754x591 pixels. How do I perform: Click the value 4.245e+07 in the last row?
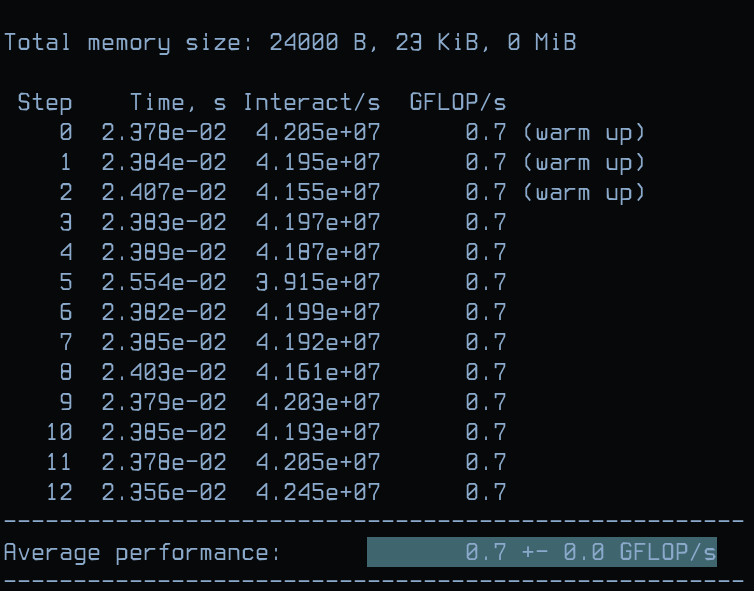click(318, 492)
